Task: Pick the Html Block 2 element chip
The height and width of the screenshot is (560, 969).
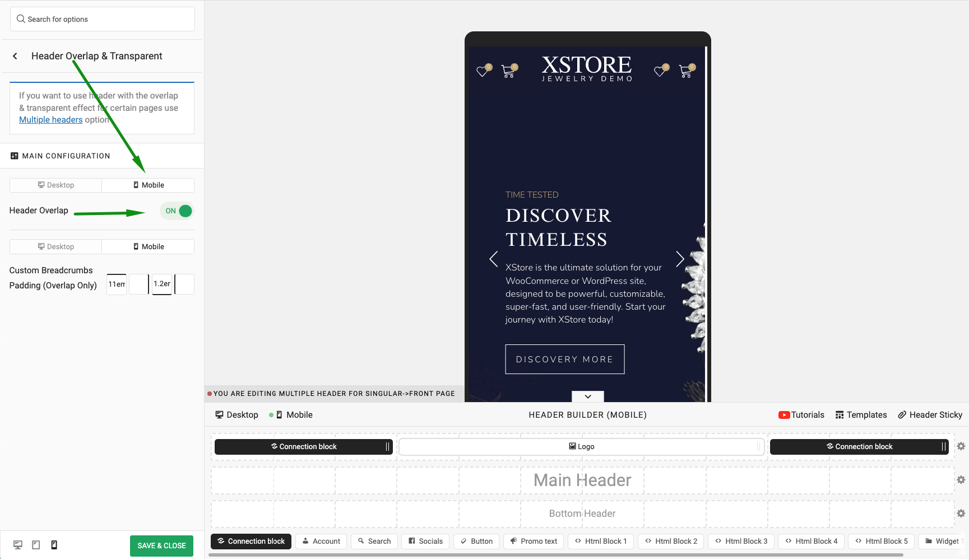Action: coord(671,542)
